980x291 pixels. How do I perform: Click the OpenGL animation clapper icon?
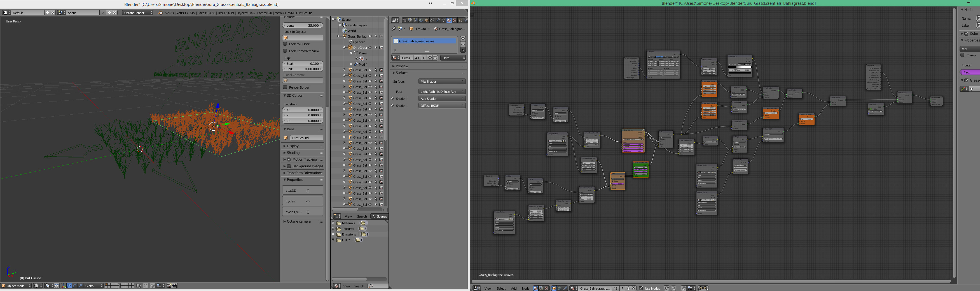[x=175, y=286]
